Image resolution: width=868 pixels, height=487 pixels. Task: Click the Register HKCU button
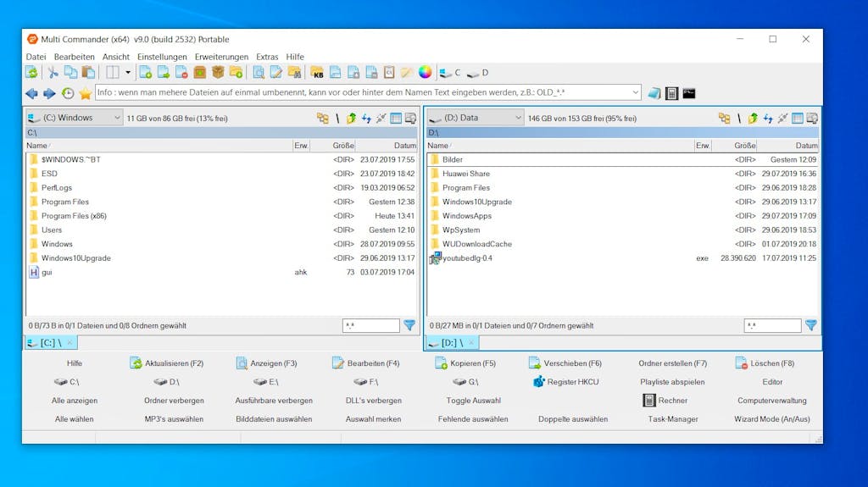[565, 382]
